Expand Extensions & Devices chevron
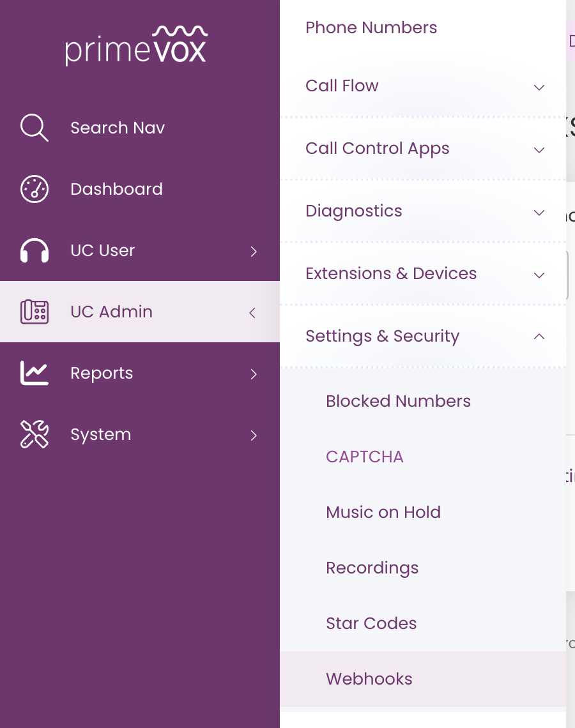Image resolution: width=575 pixels, height=728 pixels. tap(539, 275)
